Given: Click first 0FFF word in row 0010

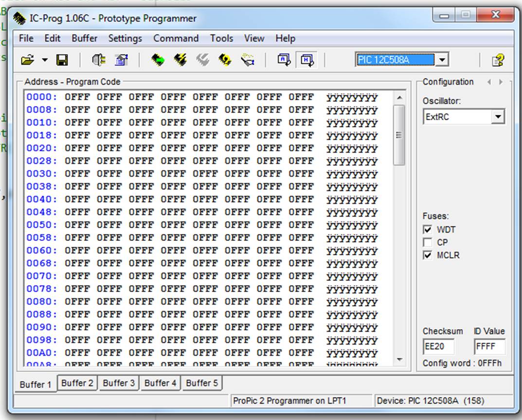Looking at the screenshot, I should 77,123.
